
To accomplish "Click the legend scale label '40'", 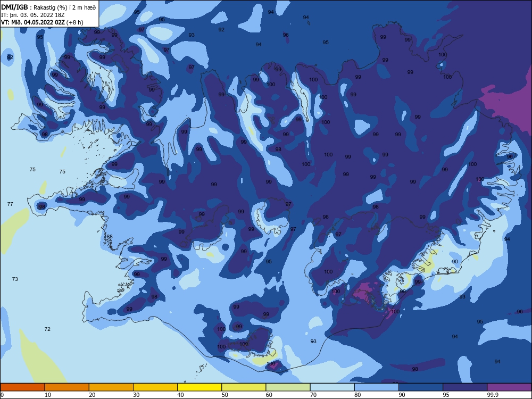I will point(180,395).
